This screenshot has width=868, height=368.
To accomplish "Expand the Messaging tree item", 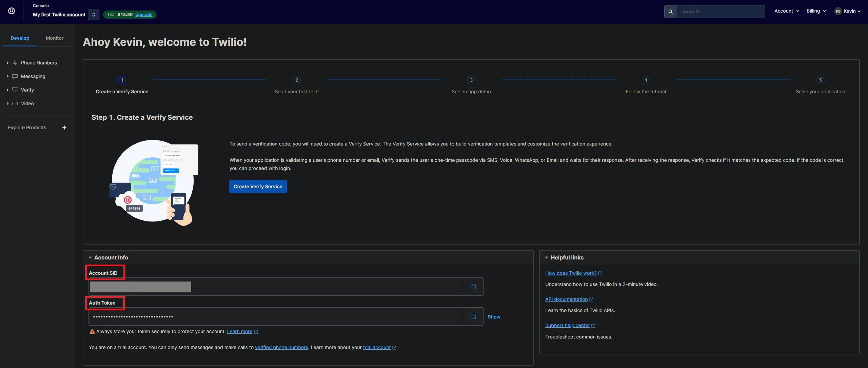I will (x=7, y=76).
